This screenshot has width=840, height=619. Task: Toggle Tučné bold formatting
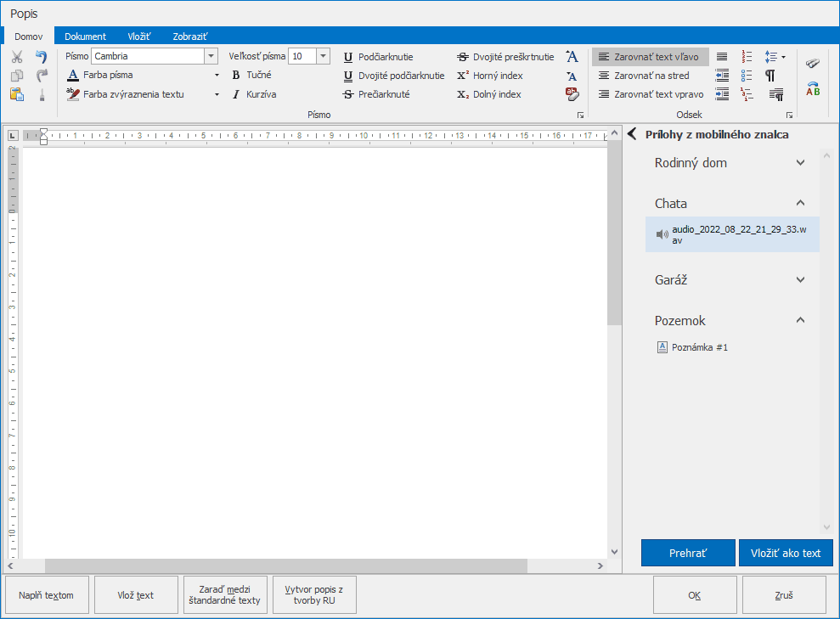pyautogui.click(x=251, y=76)
